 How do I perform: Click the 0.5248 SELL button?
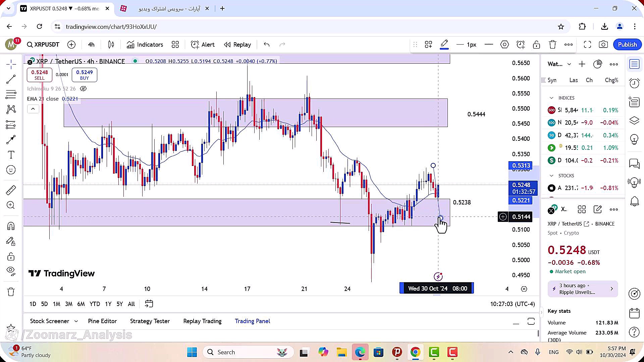[40, 75]
